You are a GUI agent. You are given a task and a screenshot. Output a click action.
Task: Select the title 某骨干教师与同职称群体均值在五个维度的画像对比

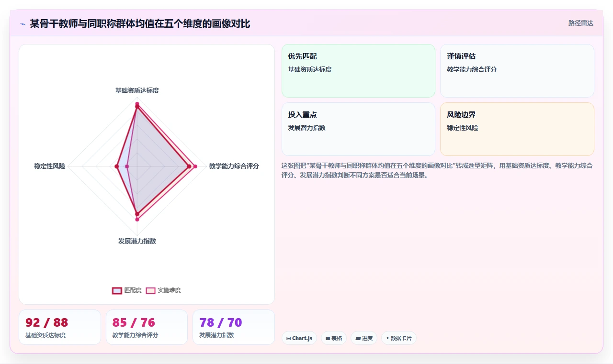(x=140, y=23)
